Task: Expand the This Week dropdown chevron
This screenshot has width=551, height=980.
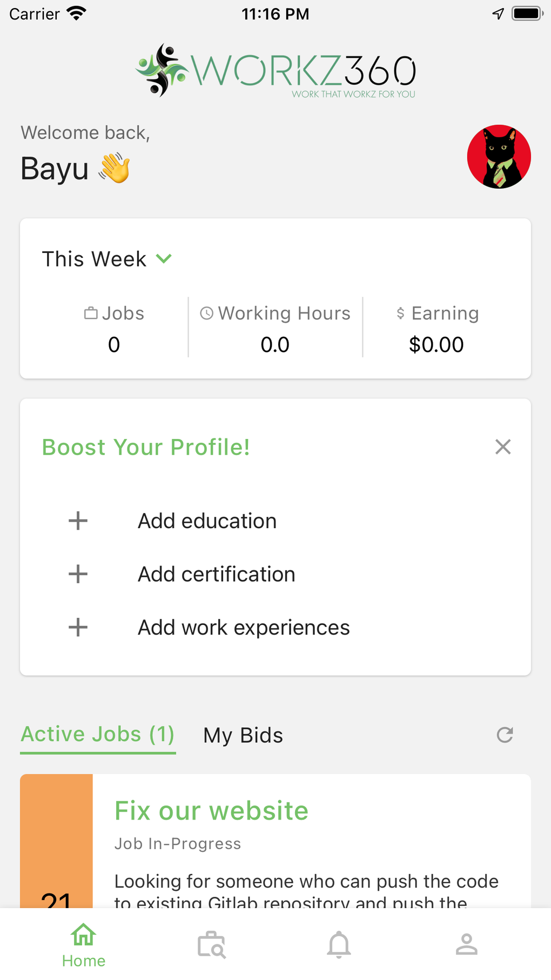Action: pos(164,259)
